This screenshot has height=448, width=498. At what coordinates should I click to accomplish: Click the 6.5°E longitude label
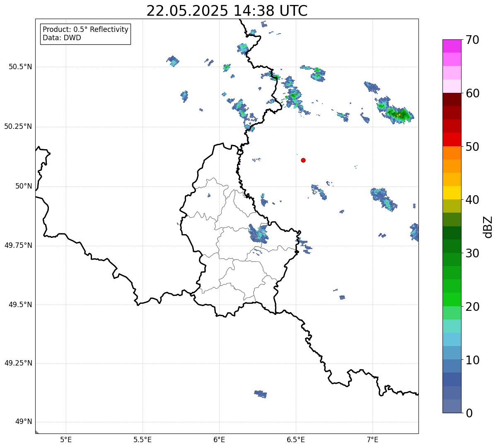296,439
